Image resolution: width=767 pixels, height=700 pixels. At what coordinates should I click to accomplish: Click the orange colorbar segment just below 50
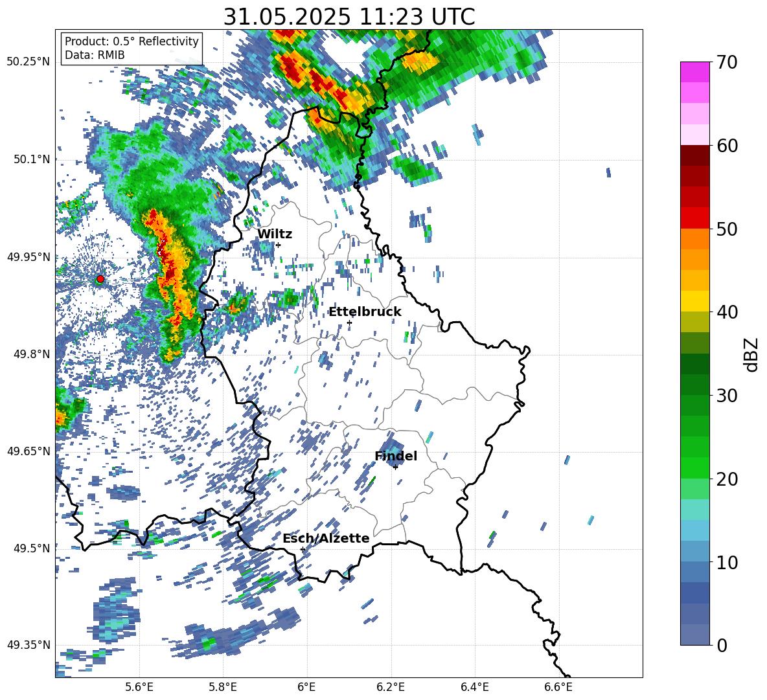coord(694,238)
